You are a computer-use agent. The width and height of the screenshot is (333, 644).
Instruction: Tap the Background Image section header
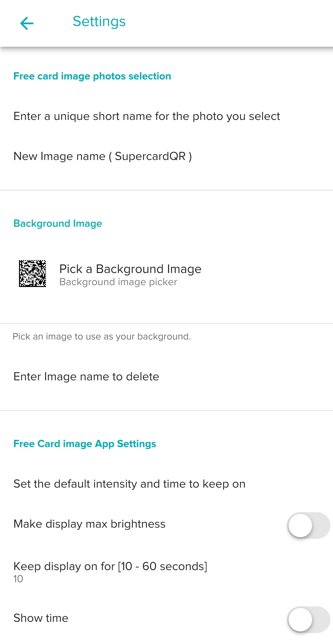58,223
